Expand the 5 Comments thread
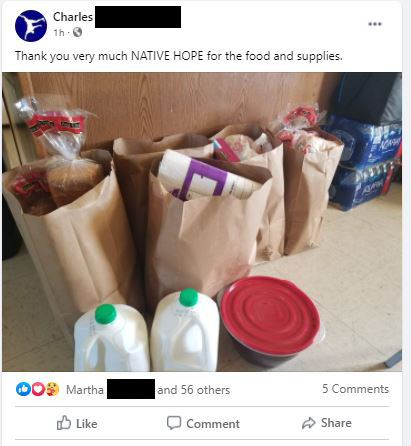 tap(355, 389)
